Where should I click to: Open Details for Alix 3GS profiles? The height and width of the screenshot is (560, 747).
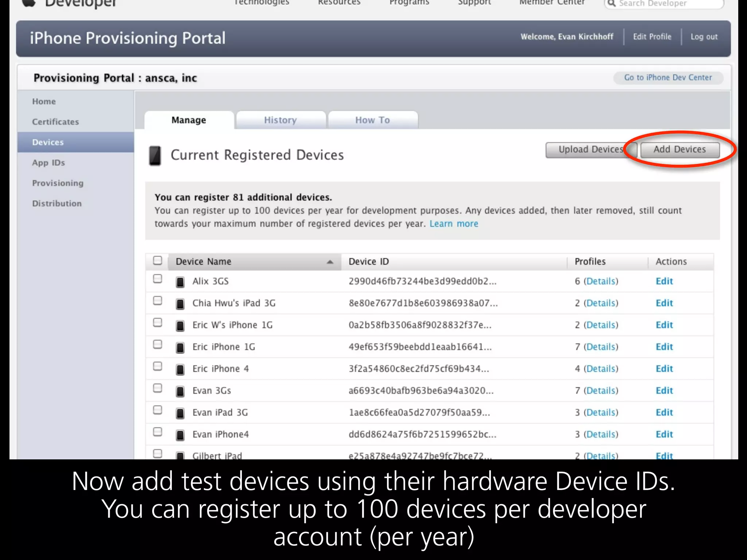click(x=601, y=281)
